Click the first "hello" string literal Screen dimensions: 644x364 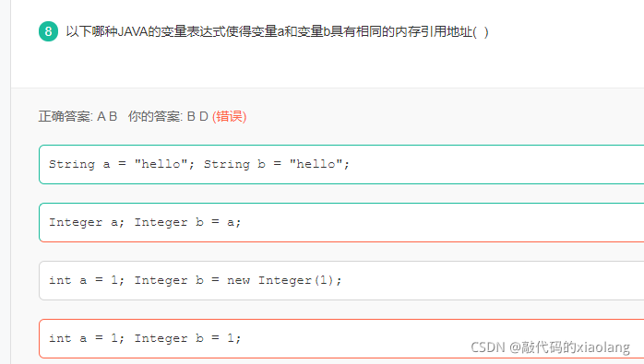click(x=161, y=164)
